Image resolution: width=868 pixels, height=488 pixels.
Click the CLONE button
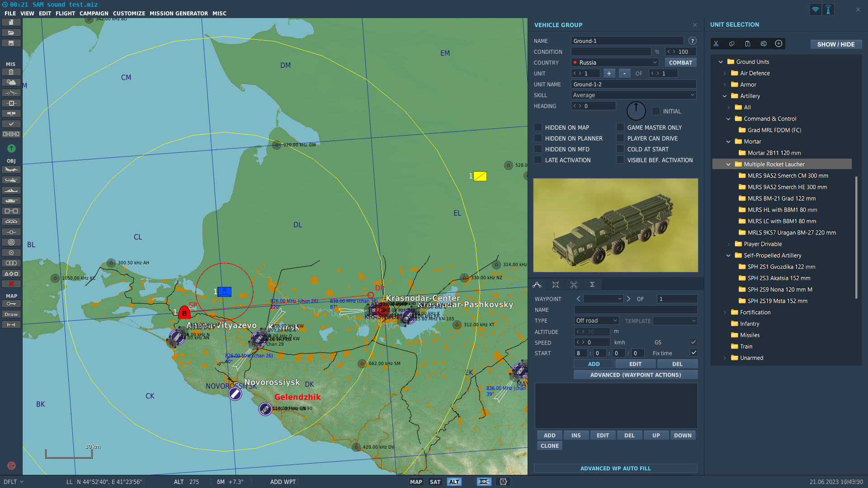(550, 446)
